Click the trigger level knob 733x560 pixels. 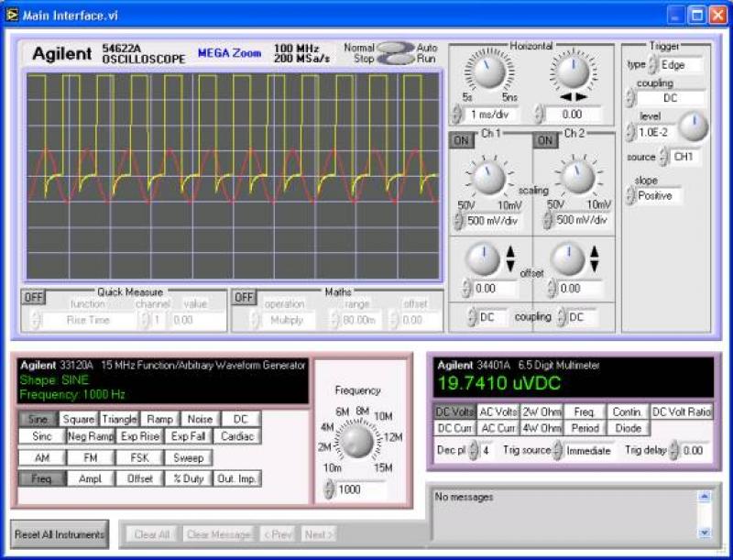pyautogui.click(x=694, y=126)
